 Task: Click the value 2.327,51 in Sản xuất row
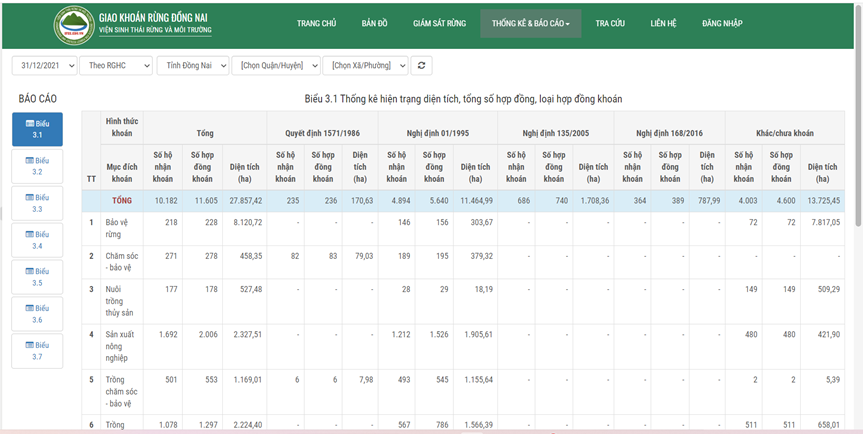(248, 334)
